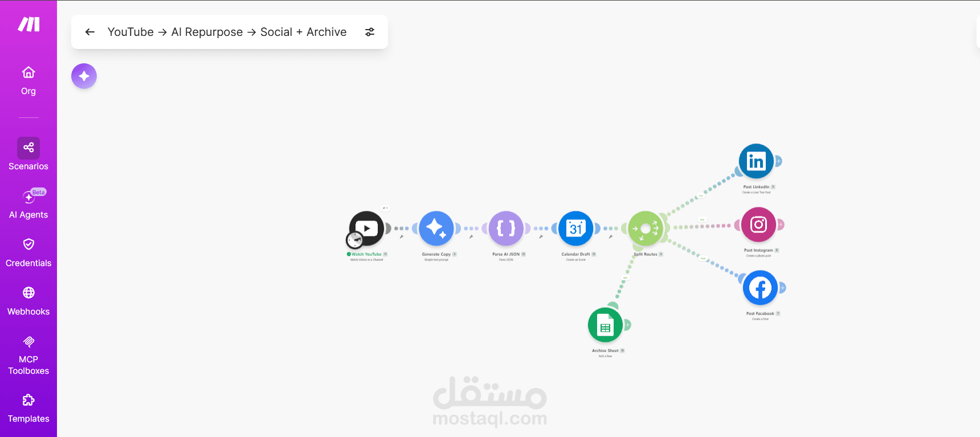The image size is (980, 437).
Task: Add a module after Post Facebook using its plus handle
Action: [782, 288]
